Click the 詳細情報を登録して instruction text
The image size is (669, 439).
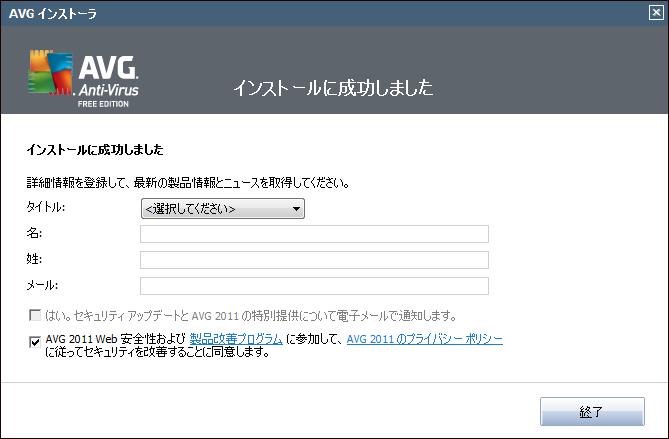(188, 183)
